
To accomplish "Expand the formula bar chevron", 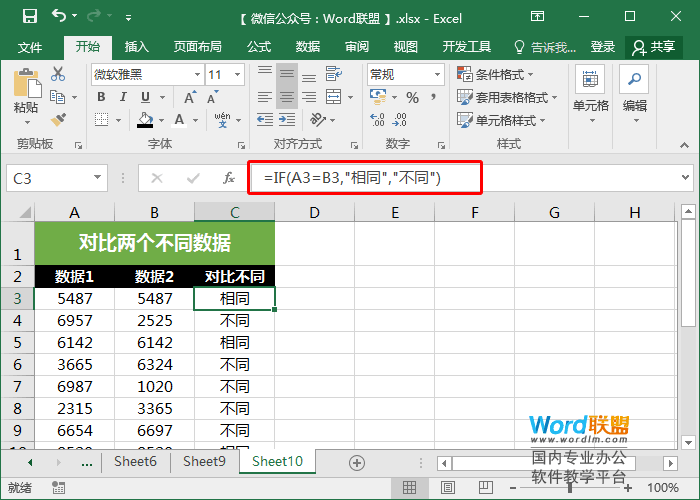I will [685, 177].
